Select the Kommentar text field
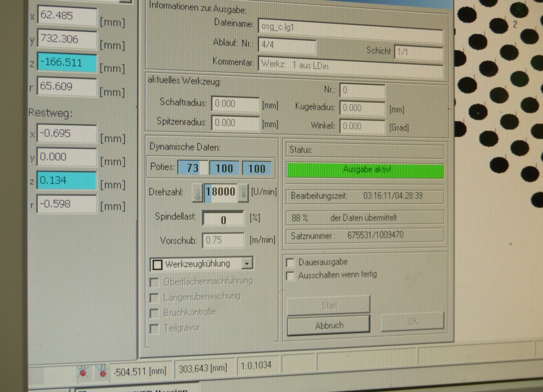Image resolution: width=543 pixels, height=392 pixels. 350,65
